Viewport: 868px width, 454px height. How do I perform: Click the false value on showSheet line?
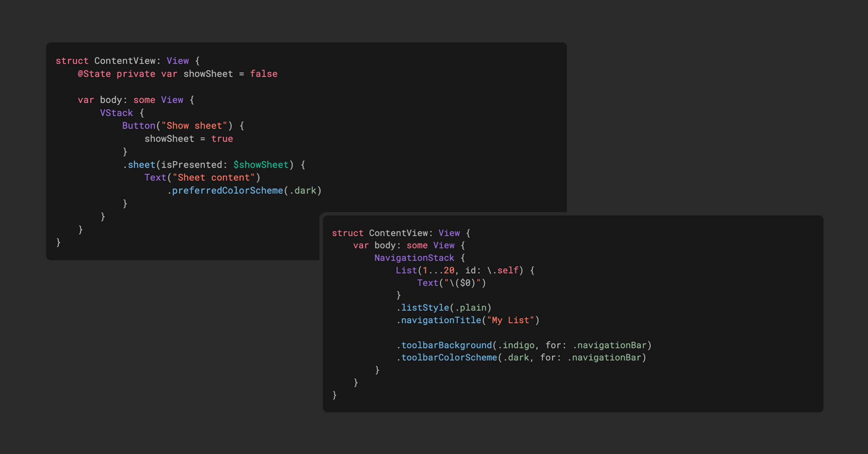coord(264,74)
